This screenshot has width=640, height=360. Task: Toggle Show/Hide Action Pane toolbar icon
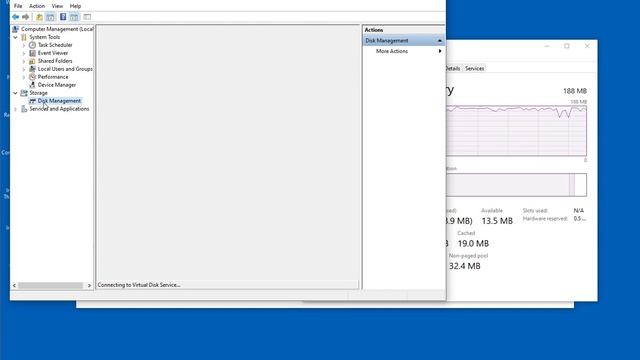coord(74,17)
